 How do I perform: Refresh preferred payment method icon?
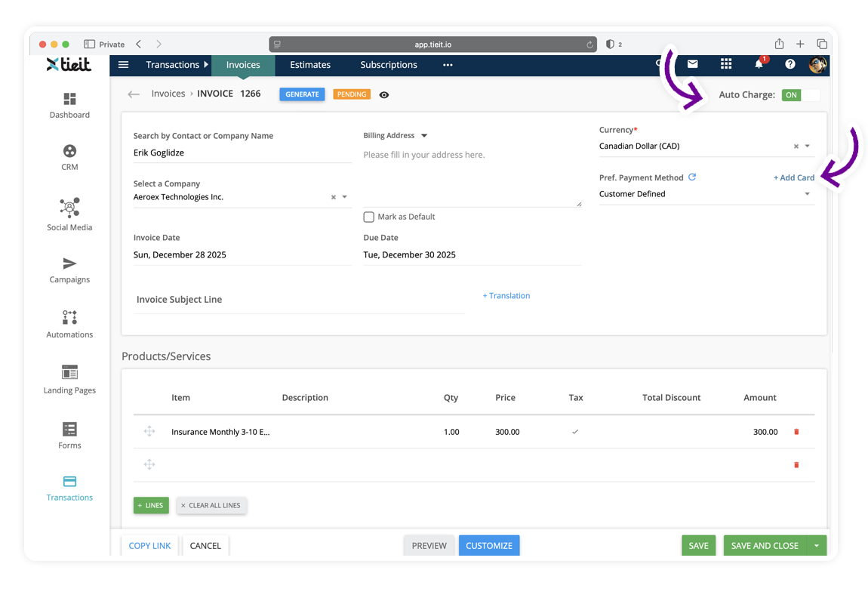pyautogui.click(x=692, y=177)
